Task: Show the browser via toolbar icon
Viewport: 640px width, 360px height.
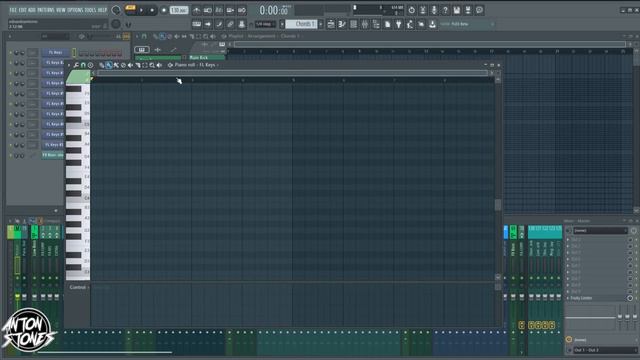Action: [x=376, y=24]
